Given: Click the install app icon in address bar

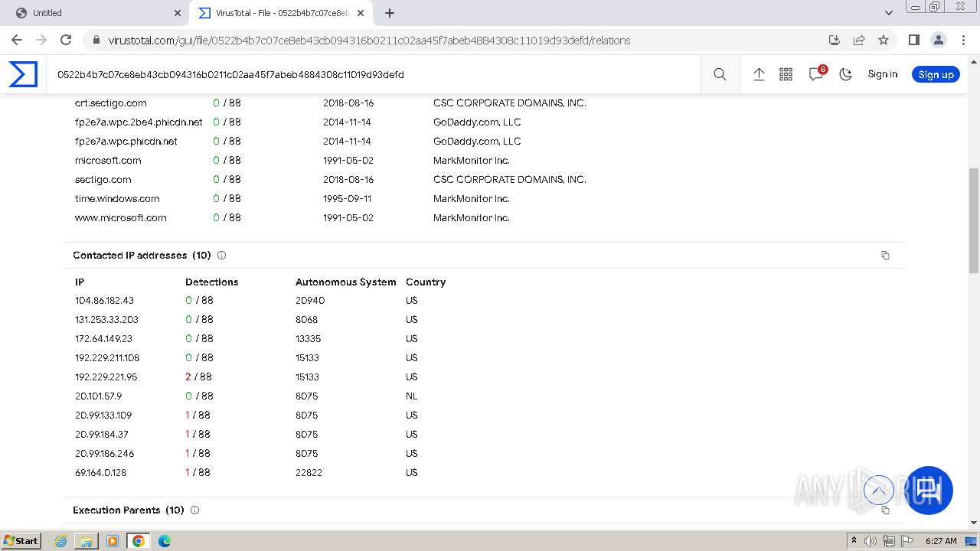Looking at the screenshot, I should [835, 40].
